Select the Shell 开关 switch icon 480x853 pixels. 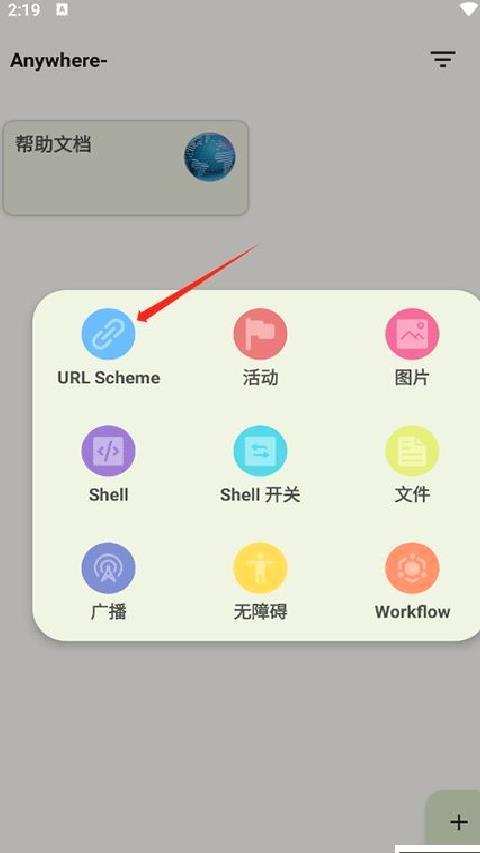[260, 451]
